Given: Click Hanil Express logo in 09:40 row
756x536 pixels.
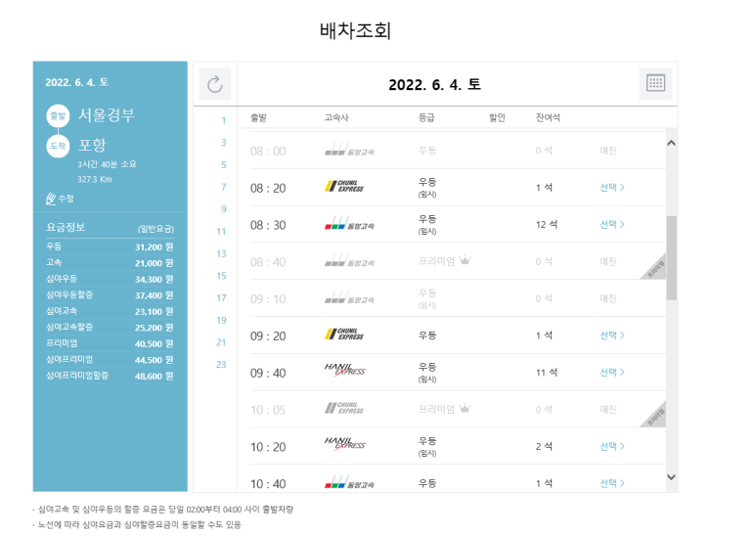Looking at the screenshot, I should coord(345,370).
